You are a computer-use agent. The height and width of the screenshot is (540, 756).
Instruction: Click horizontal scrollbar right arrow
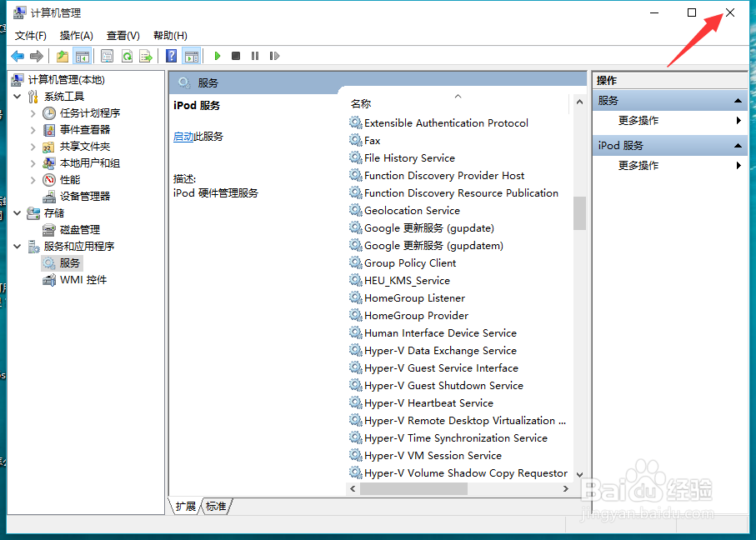[x=566, y=489]
